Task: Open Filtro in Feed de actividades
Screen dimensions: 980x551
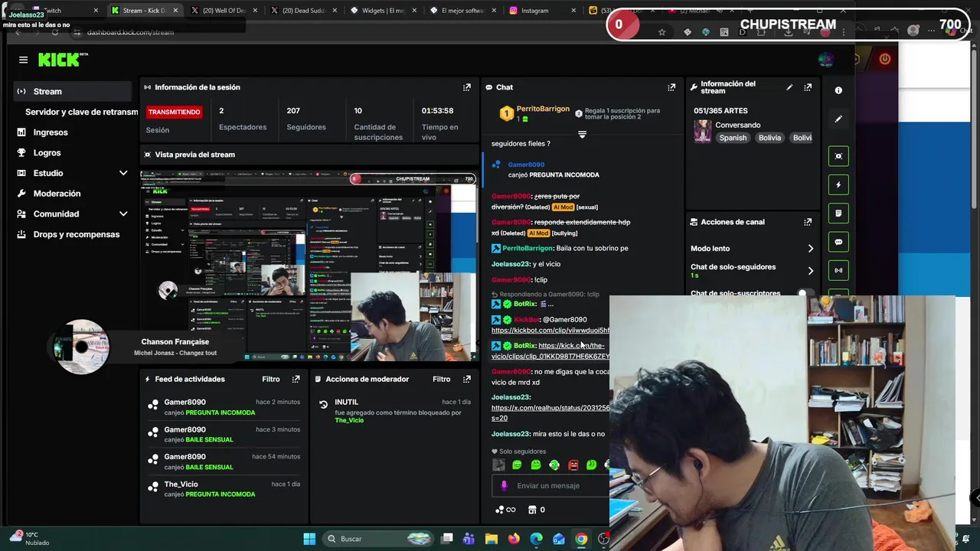Action: pyautogui.click(x=271, y=379)
